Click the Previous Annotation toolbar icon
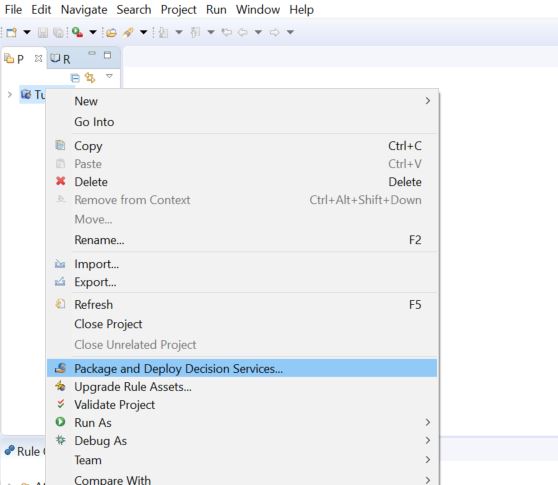Viewport: 558px width, 485px height. tap(195, 33)
